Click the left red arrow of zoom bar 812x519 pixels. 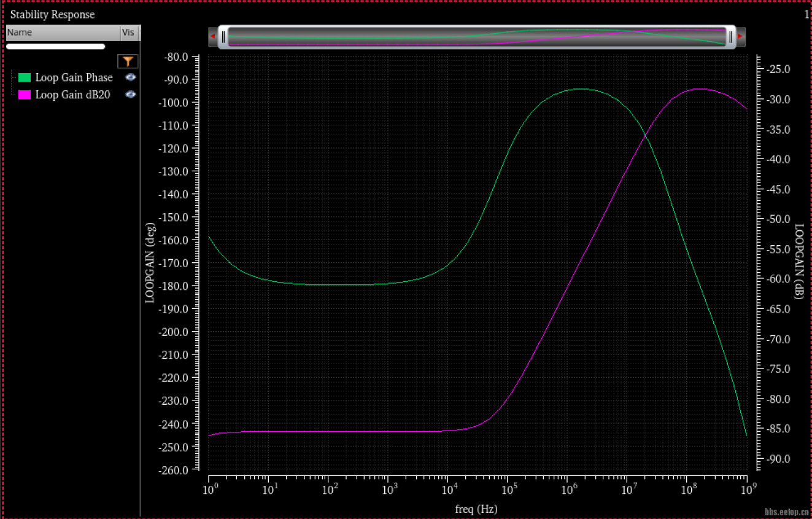tap(212, 37)
